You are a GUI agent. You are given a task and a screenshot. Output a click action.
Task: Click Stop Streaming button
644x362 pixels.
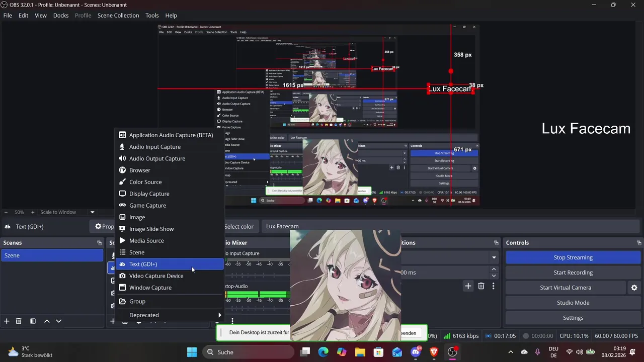coord(573,257)
